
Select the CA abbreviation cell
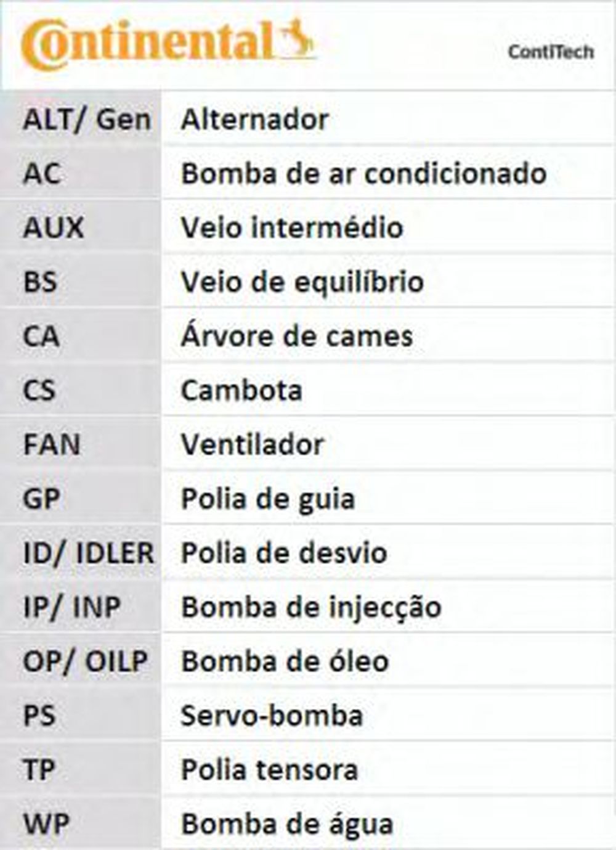[41, 337]
